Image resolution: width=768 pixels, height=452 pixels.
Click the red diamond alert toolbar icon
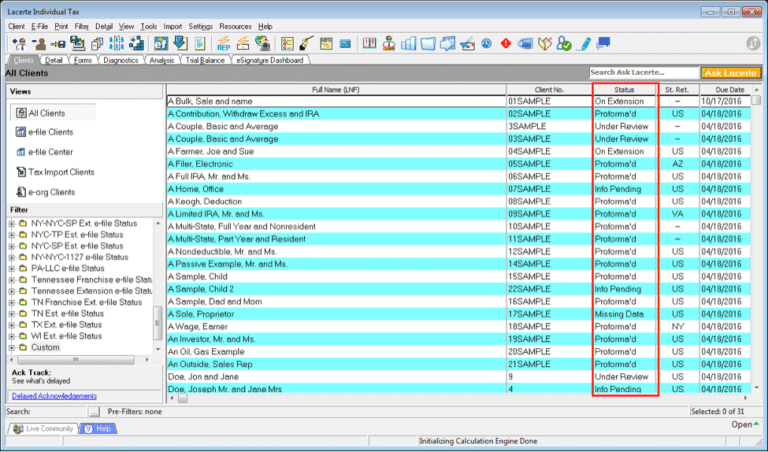(x=506, y=43)
